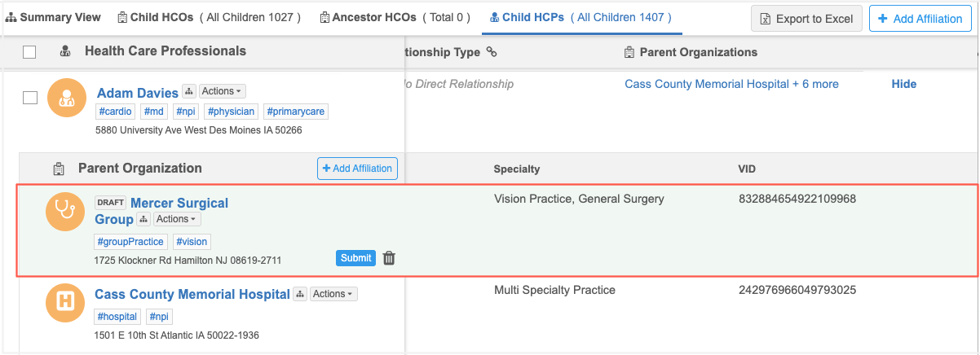The height and width of the screenshot is (355, 980).
Task: Click hierarchy icon beside Mercer Surgical Group
Action: 143,219
